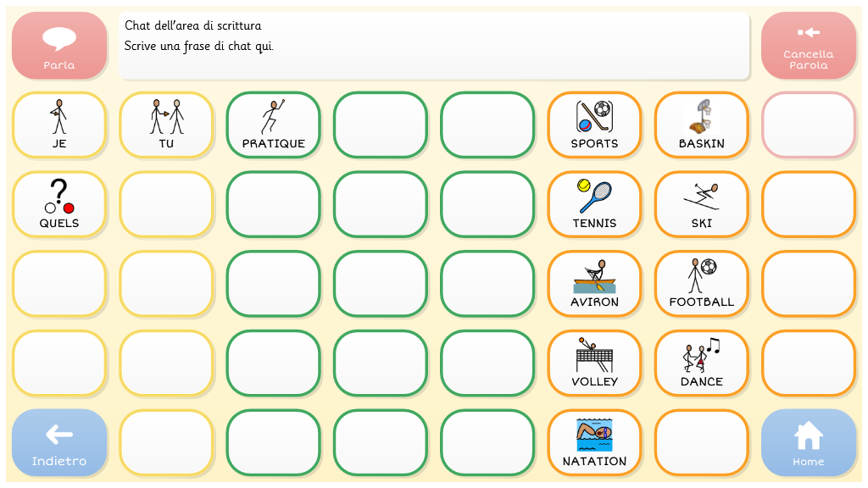Tap the empty green cell beside PRATIQUE

tap(380, 125)
